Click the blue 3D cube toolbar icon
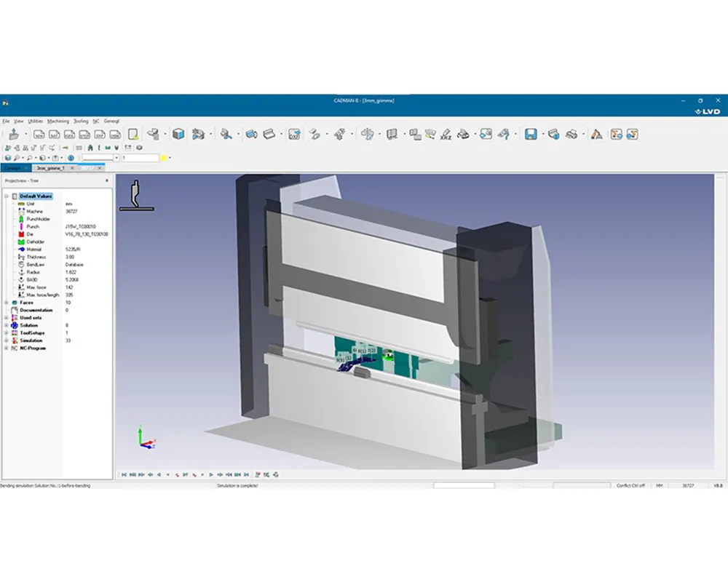This screenshot has height=582, width=728. 178,134
